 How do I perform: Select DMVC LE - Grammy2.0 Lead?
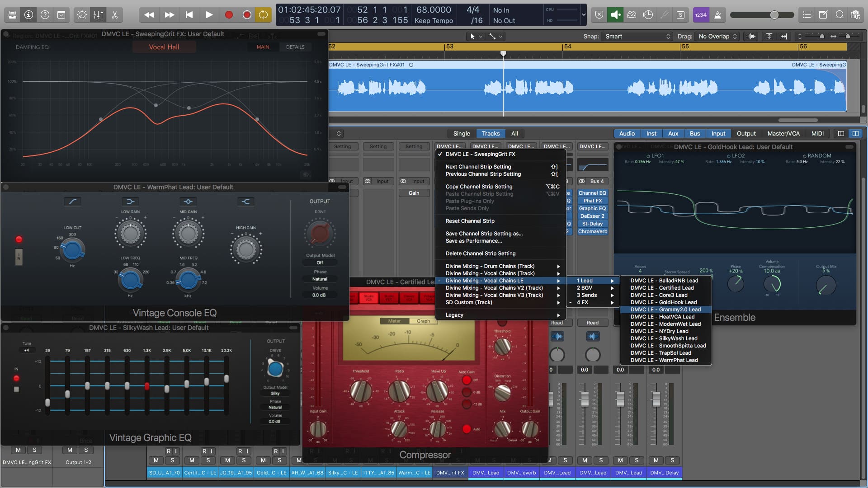(665, 310)
